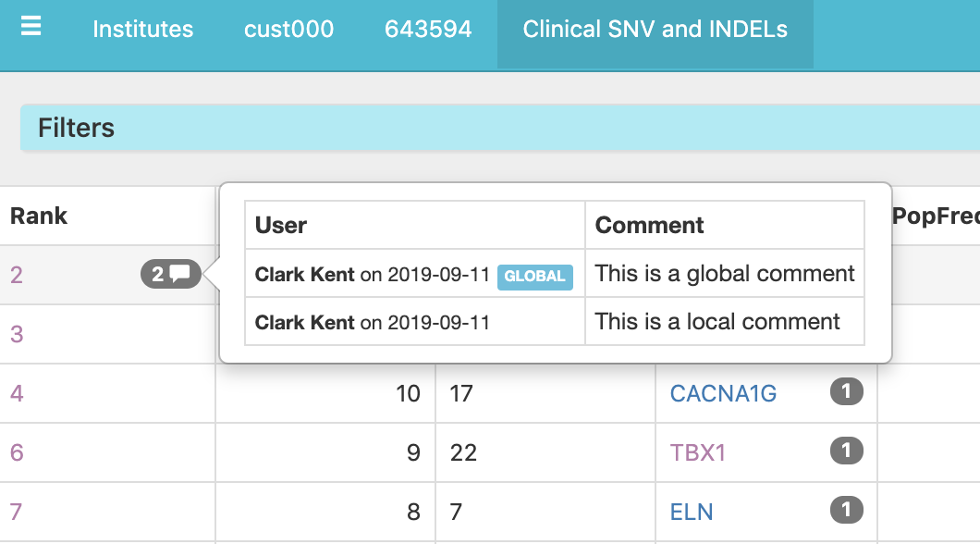Open the TBX1 gene link
Screen dimensions: 980x544
coord(697,452)
